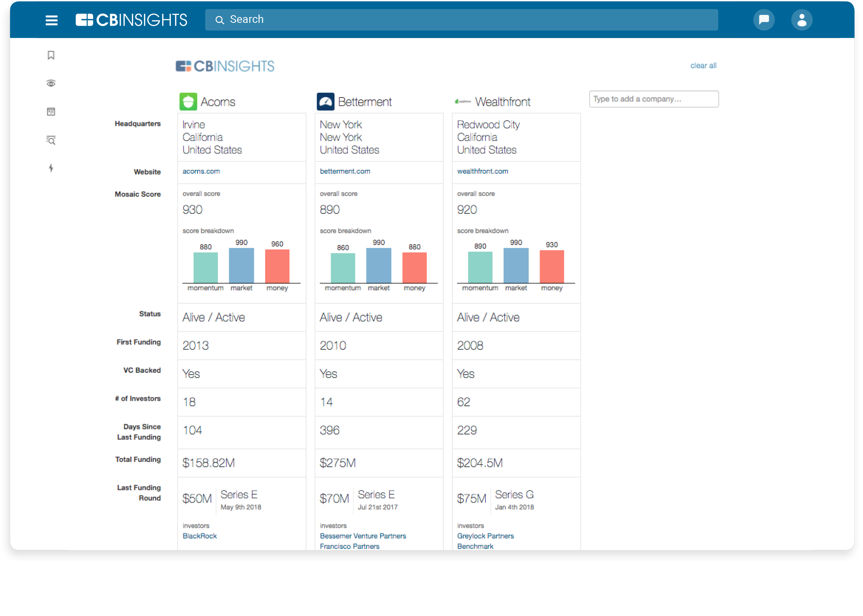863x616 pixels.
Task: Focus the Type to add a company field
Action: (x=653, y=99)
